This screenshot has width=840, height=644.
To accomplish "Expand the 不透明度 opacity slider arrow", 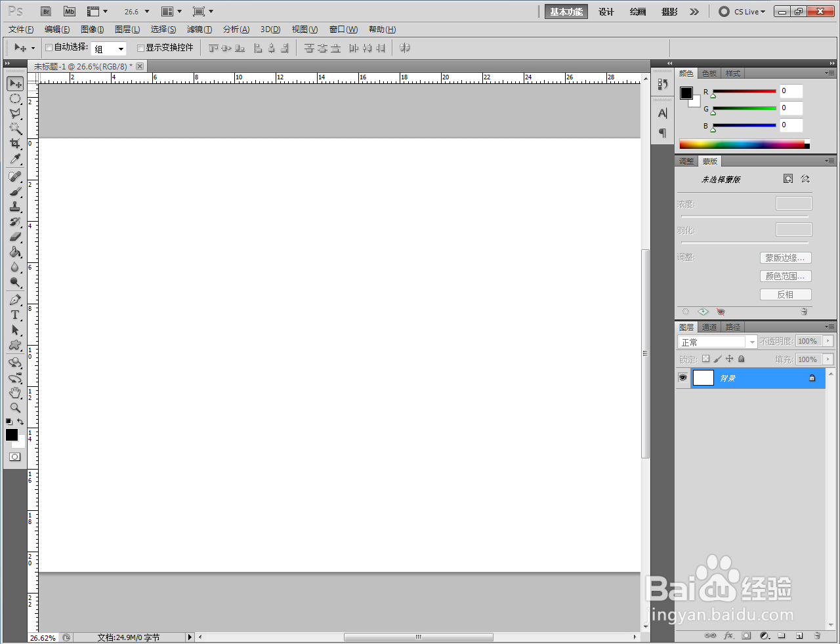I will point(828,341).
